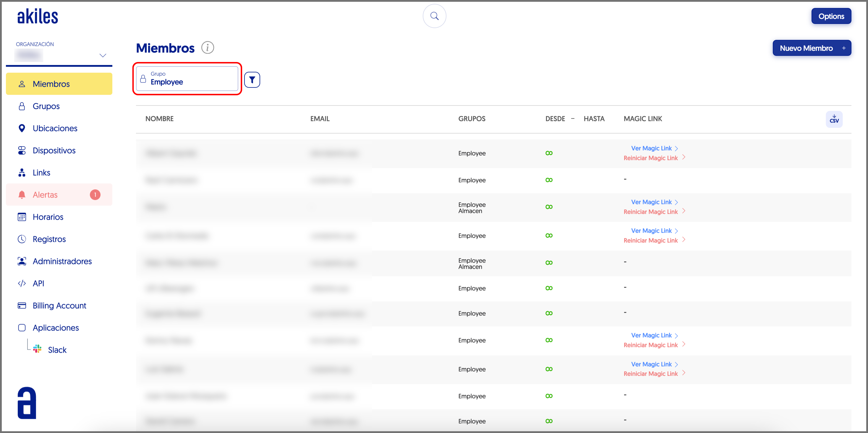The image size is (868, 433).
Task: Sort by the NOMBRE column header
Action: click(x=159, y=118)
